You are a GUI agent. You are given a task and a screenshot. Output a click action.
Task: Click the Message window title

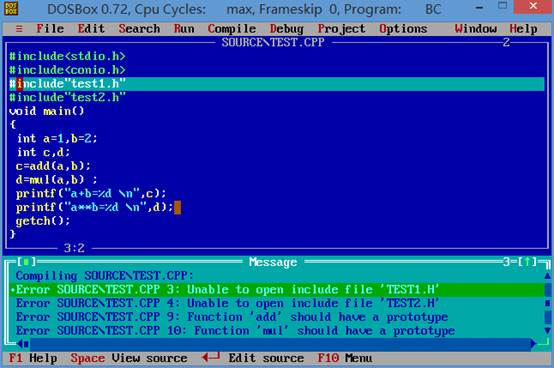[273, 262]
